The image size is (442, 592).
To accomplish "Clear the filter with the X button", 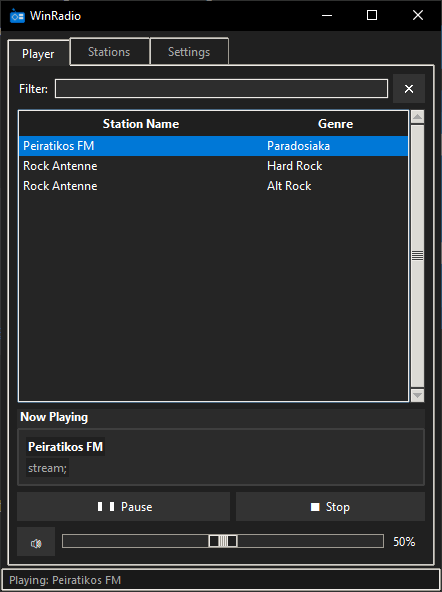I will pyautogui.click(x=409, y=89).
